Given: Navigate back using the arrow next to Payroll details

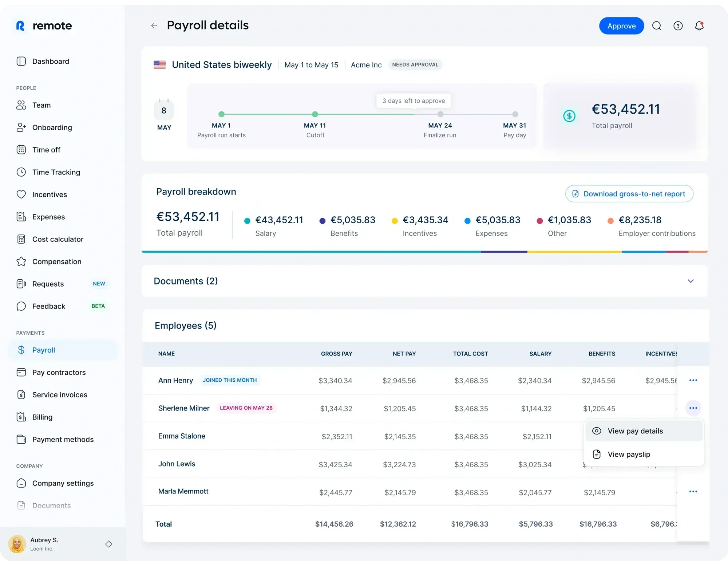Looking at the screenshot, I should tap(154, 25).
